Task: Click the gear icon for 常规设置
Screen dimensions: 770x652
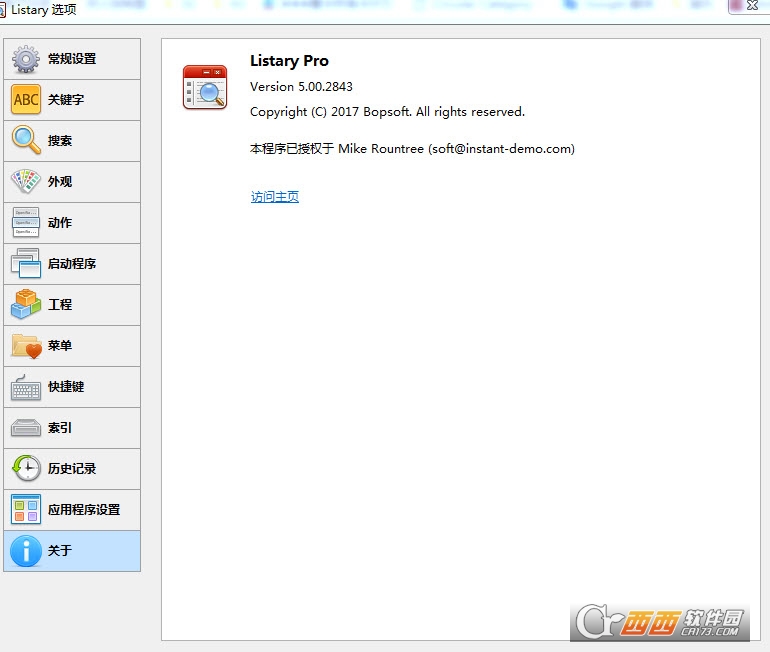Action: [26, 59]
